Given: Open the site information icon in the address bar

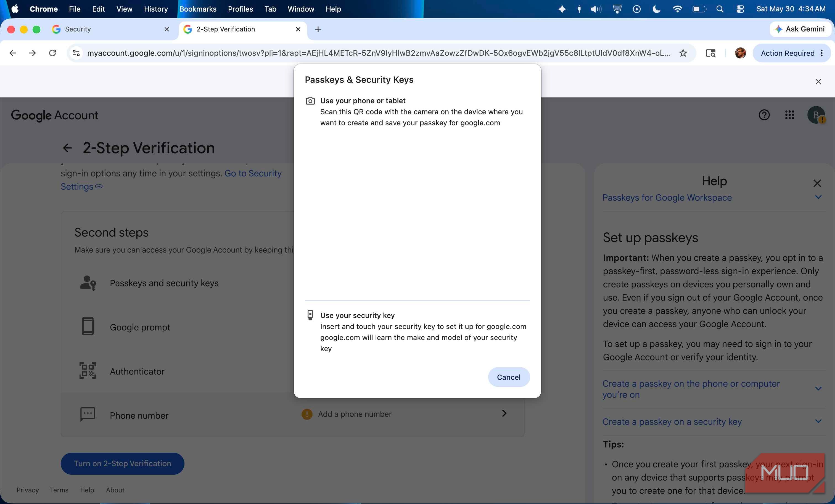Looking at the screenshot, I should [x=76, y=53].
